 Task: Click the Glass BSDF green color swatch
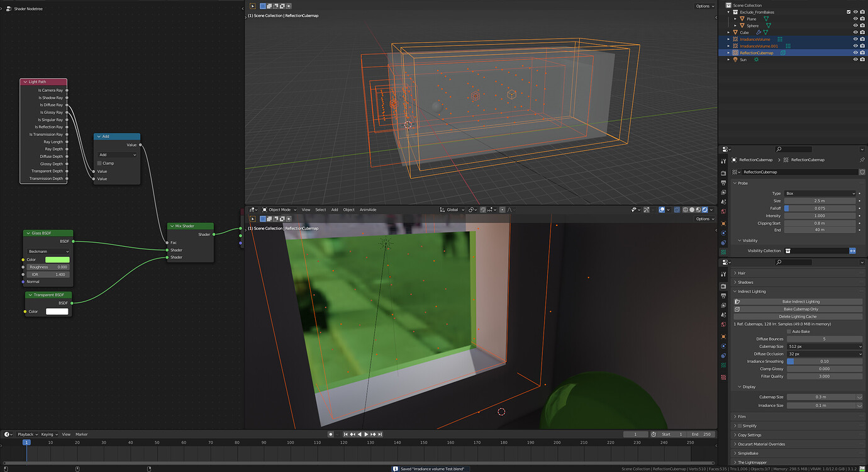[58, 259]
